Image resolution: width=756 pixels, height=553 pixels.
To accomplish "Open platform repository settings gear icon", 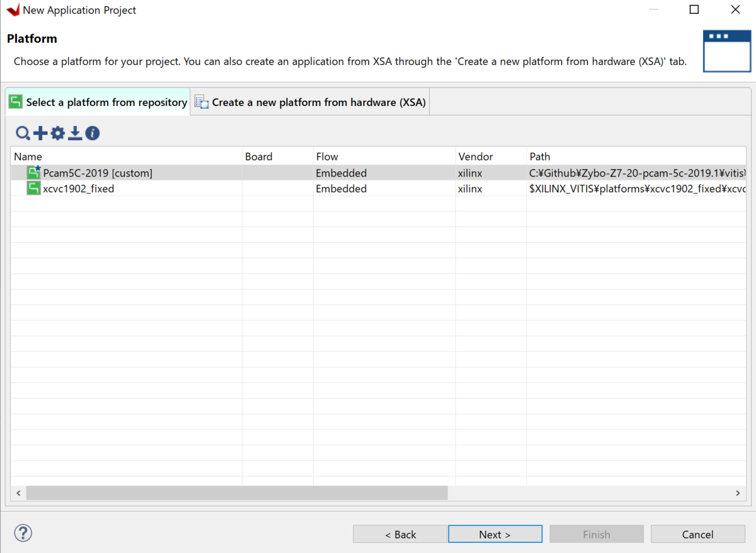I will coord(58,133).
